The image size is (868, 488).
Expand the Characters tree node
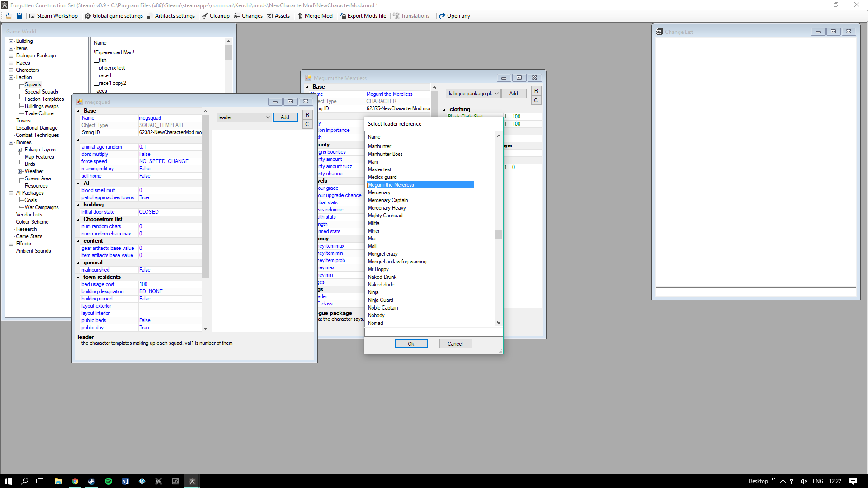(x=11, y=70)
